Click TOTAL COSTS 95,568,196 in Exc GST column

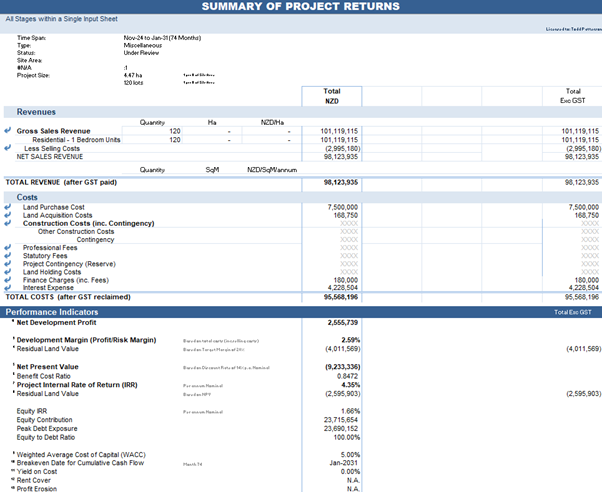click(x=582, y=297)
